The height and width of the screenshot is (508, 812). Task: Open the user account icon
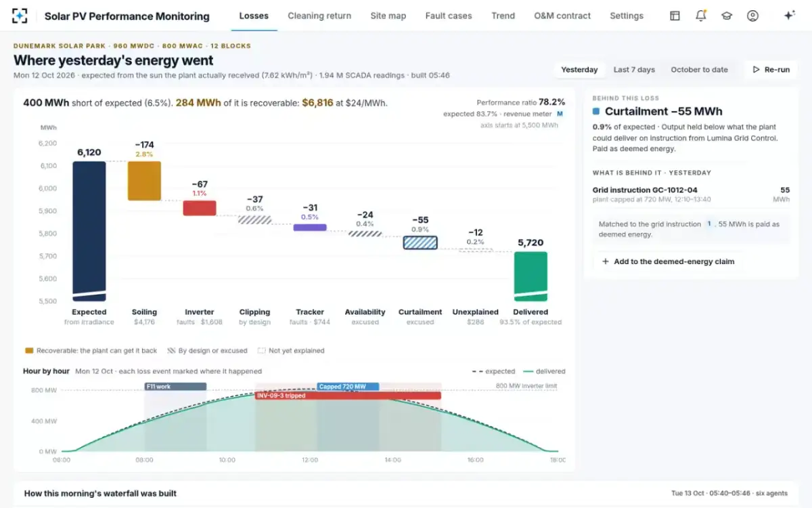(x=752, y=16)
